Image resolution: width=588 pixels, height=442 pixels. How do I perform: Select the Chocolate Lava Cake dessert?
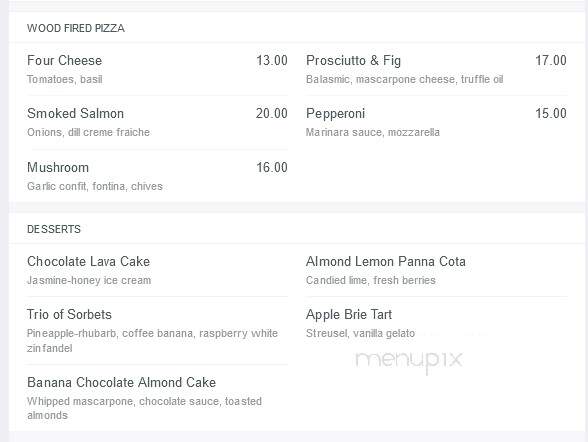88,262
